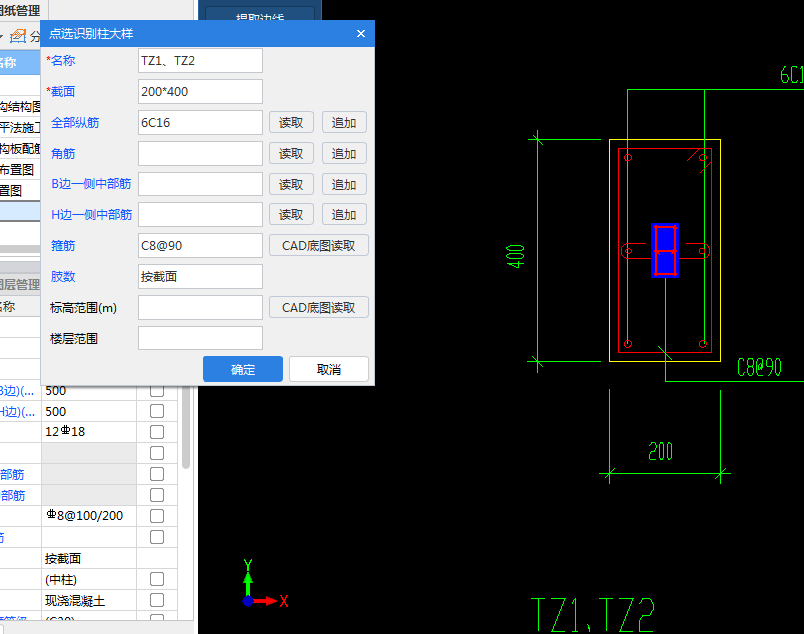Click the 布置图 row in drawing list
This screenshot has height=634, width=804.
pyautogui.click(x=20, y=170)
